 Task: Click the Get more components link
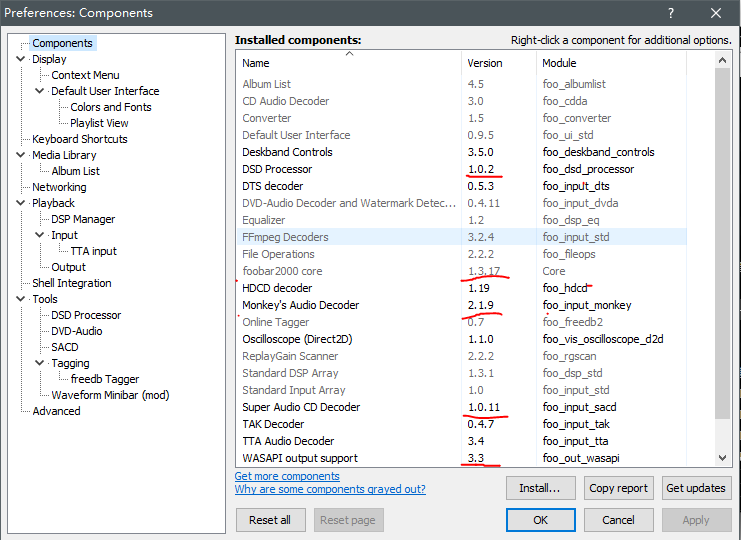(287, 476)
